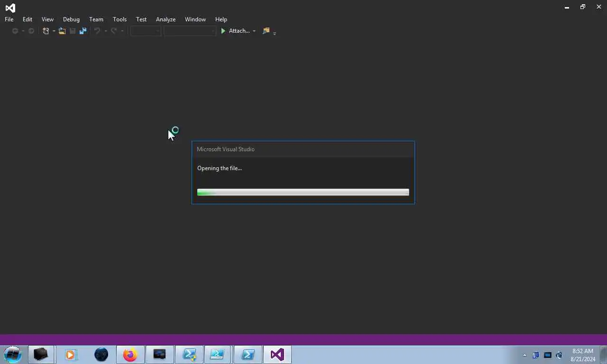Show hidden tray icons arrow
Viewport: 607px width, 364px height.
coord(524,355)
